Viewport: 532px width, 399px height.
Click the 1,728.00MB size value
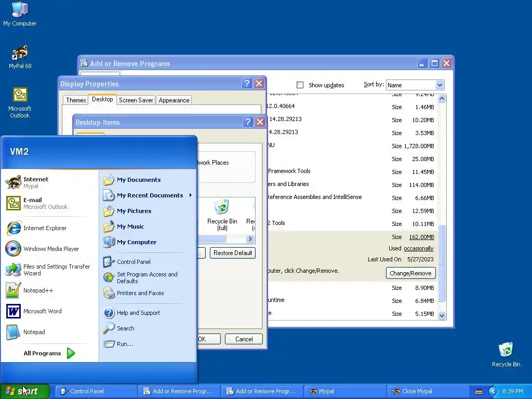pos(419,146)
